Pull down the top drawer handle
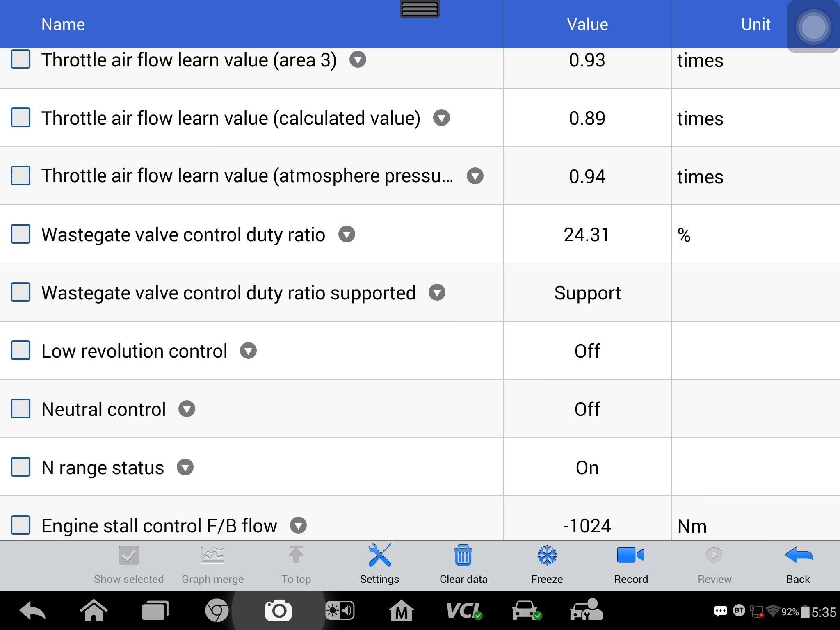 click(x=420, y=9)
